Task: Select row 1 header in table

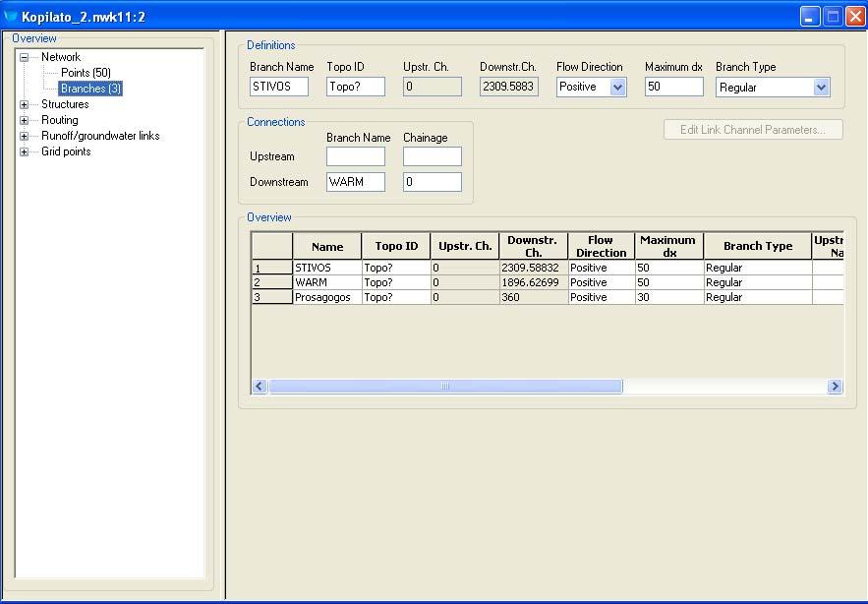Action: [x=272, y=268]
